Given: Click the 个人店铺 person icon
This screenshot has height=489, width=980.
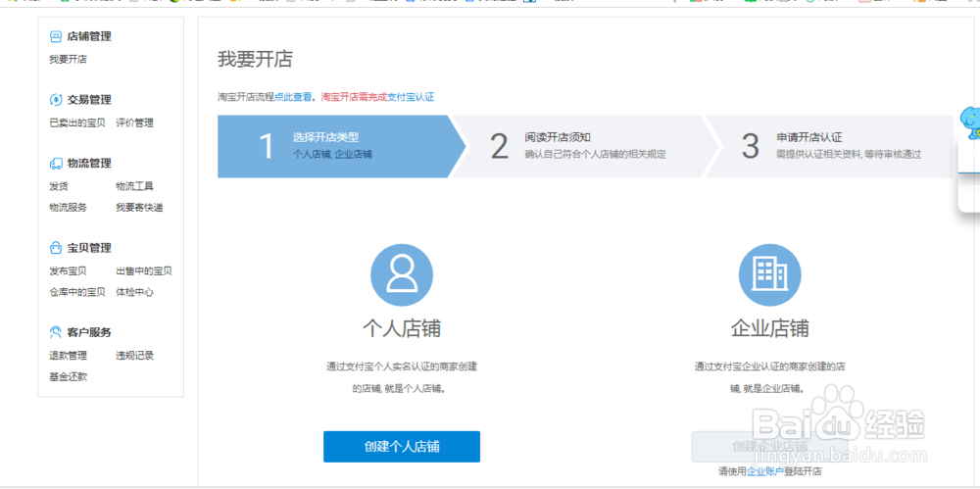Looking at the screenshot, I should click(x=402, y=275).
